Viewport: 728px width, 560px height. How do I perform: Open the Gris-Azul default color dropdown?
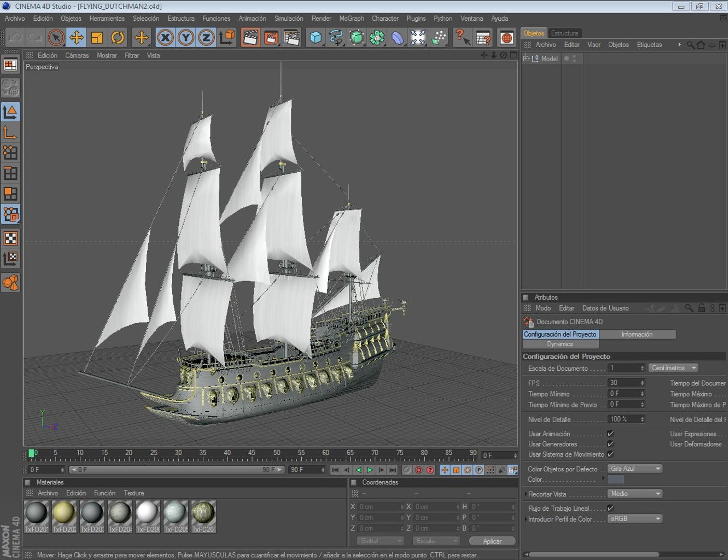(635, 469)
